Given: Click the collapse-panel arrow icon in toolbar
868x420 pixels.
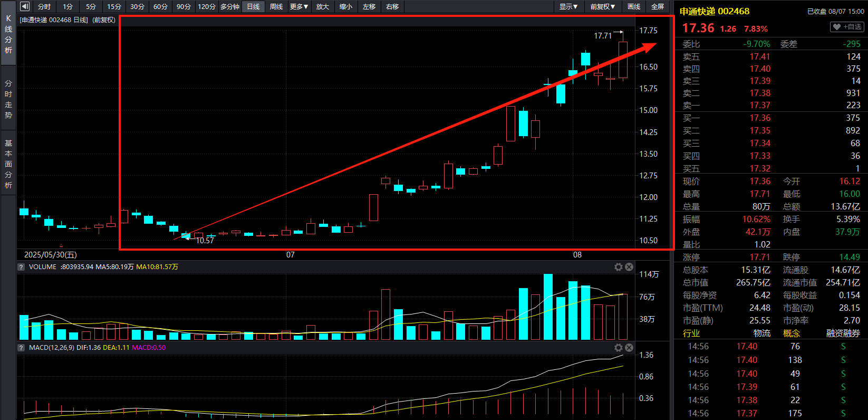Looking at the screenshot, I should coord(24,6).
